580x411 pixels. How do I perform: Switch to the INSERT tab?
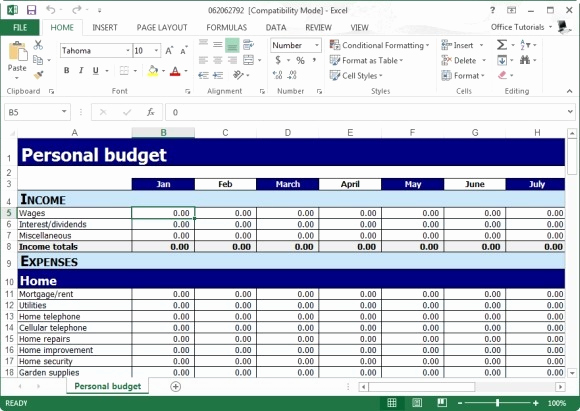tap(105, 27)
